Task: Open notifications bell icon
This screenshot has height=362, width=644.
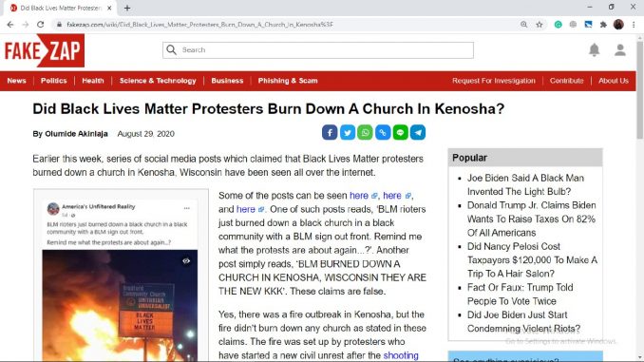Action: 594,50
